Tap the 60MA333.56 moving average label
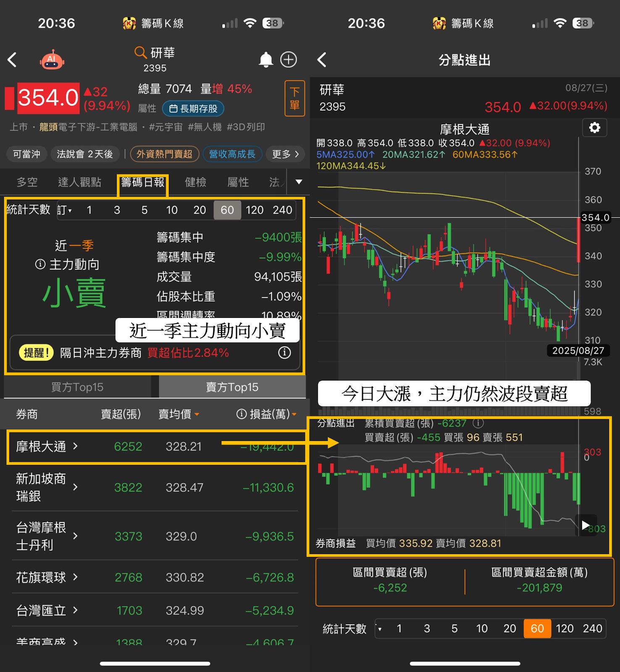Screen dimensions: 620x672 click(x=485, y=155)
